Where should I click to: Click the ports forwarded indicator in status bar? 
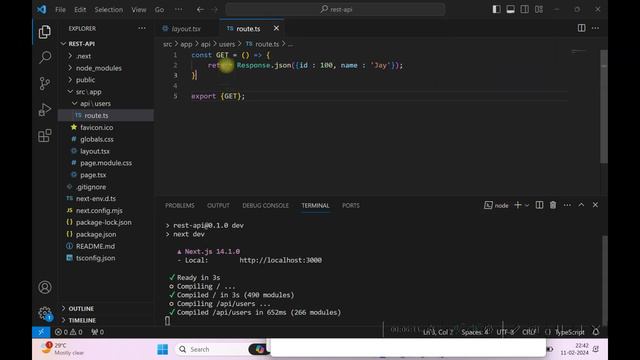point(97,332)
